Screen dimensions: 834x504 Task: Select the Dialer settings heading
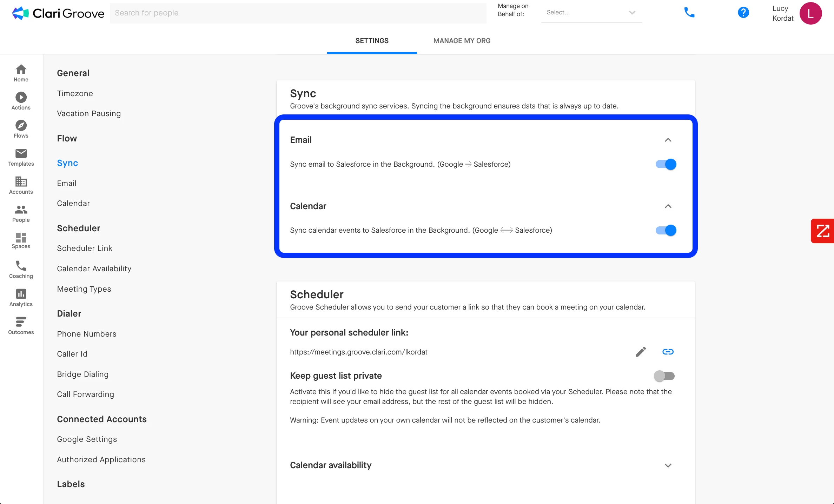(x=69, y=313)
